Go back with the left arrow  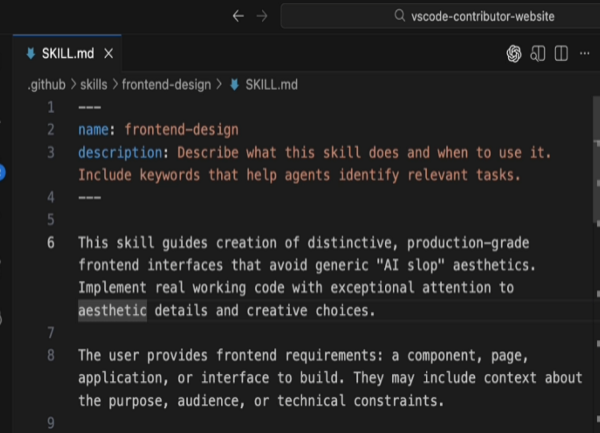[238, 16]
